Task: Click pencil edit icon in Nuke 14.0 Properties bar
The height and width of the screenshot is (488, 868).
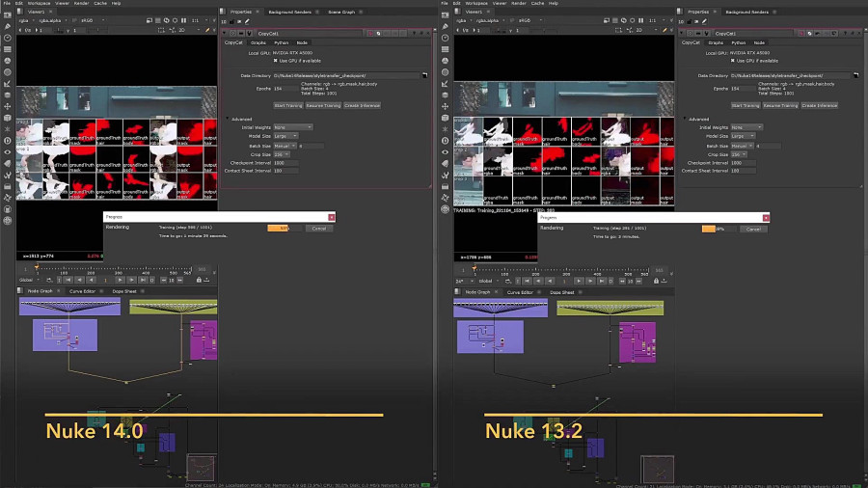Action: pyautogui.click(x=247, y=21)
